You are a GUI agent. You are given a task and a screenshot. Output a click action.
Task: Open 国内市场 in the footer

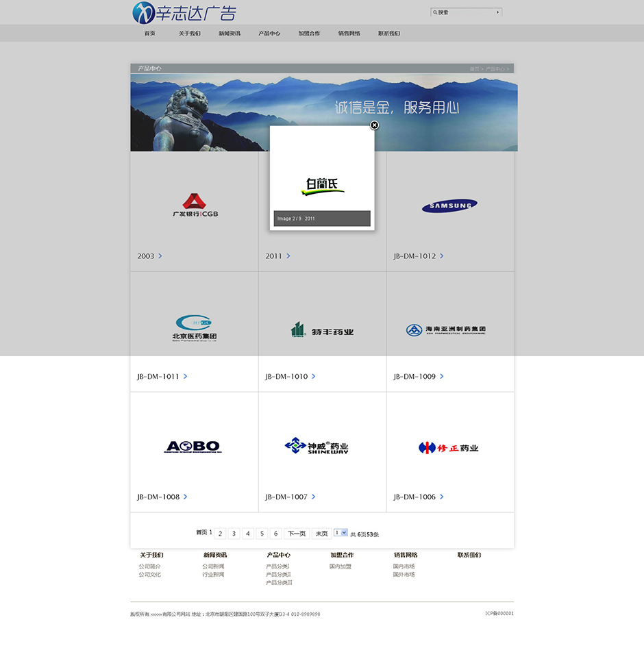[x=404, y=566]
